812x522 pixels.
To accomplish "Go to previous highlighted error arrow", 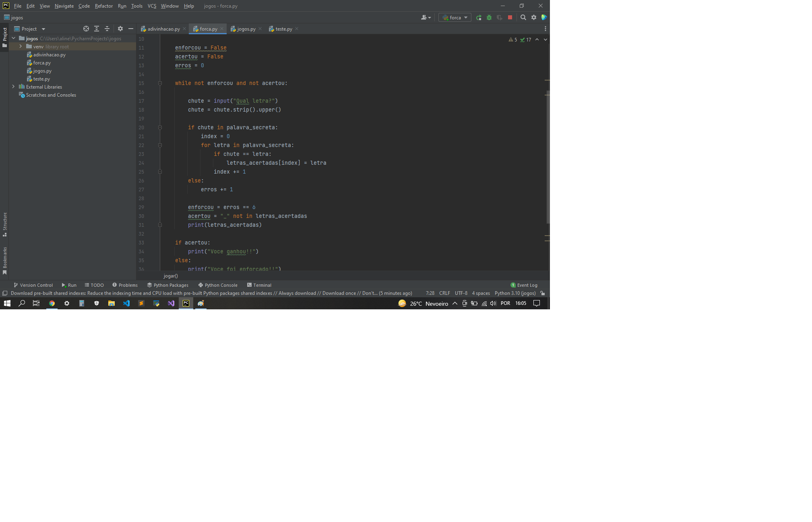I will [537, 40].
